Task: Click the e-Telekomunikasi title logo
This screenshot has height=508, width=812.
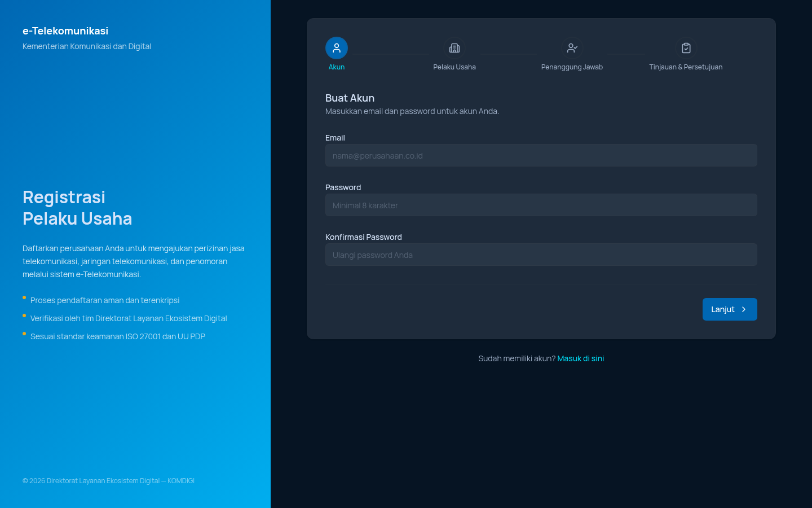Action: (x=65, y=31)
